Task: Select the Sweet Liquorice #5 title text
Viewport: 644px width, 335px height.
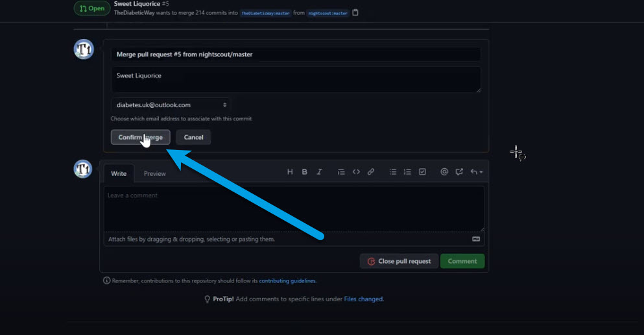Action: point(141,4)
